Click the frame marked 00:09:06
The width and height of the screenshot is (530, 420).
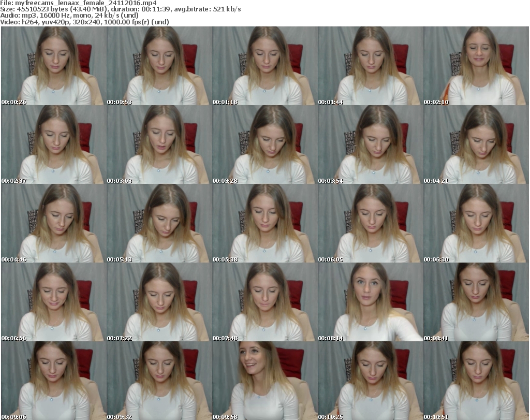coord(54,381)
